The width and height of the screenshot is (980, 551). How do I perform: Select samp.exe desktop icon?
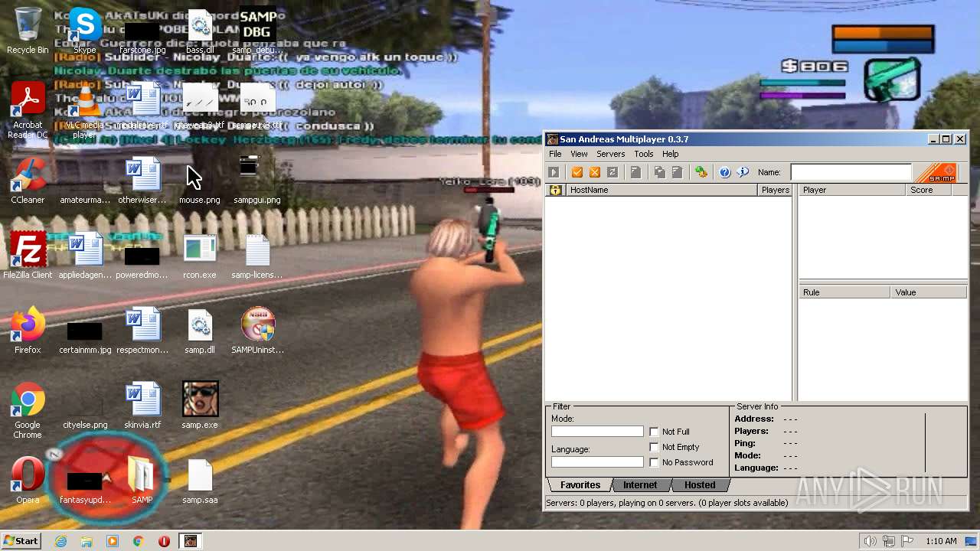(200, 406)
